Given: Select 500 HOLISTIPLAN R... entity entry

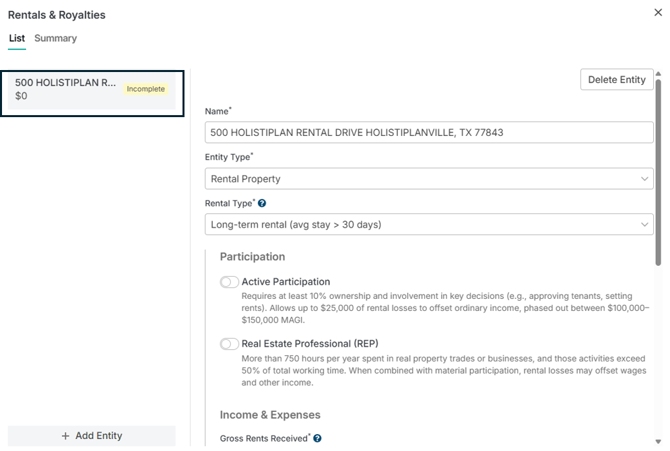Looking at the screenshot, I should [x=92, y=91].
